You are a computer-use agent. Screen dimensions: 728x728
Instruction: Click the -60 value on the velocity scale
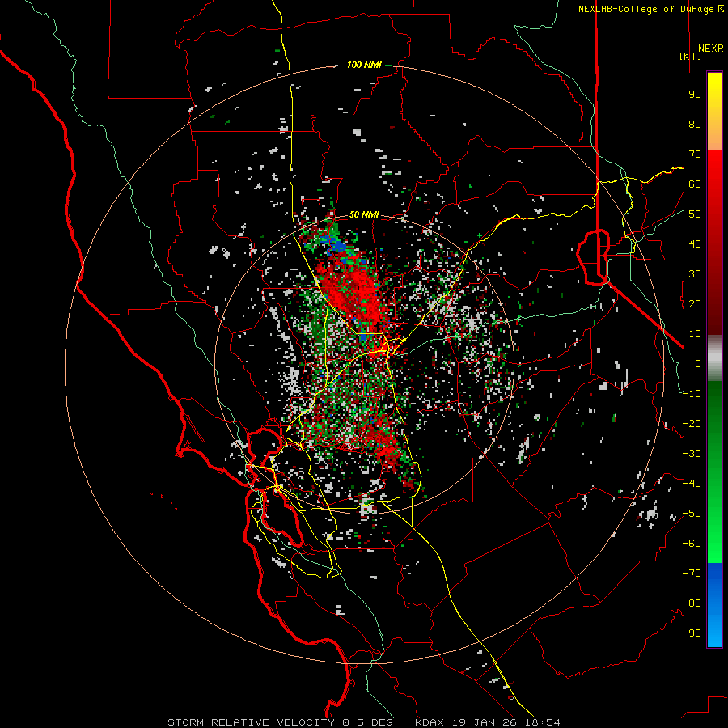(692, 544)
